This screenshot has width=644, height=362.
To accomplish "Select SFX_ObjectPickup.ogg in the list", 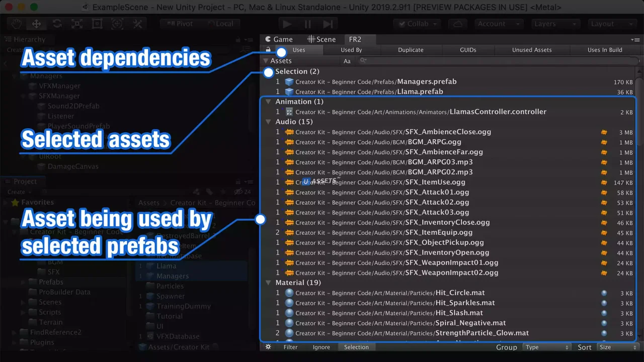I will pos(444,242).
